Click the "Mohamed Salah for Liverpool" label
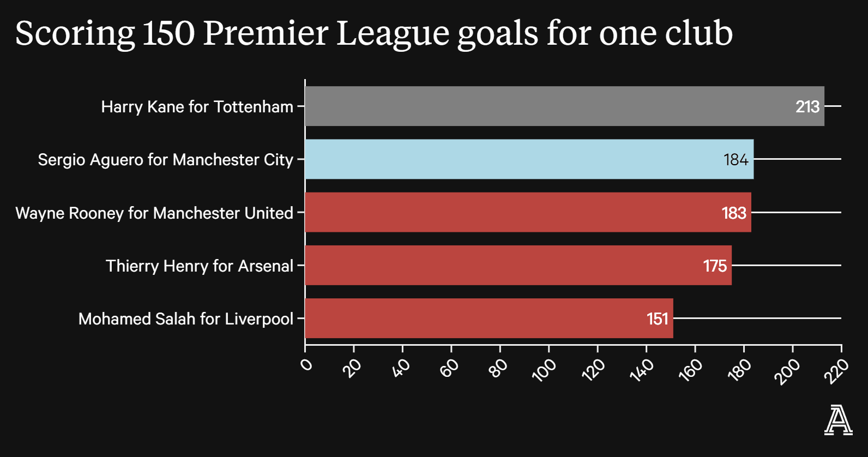Viewport: 868px width, 457px height. tap(185, 318)
